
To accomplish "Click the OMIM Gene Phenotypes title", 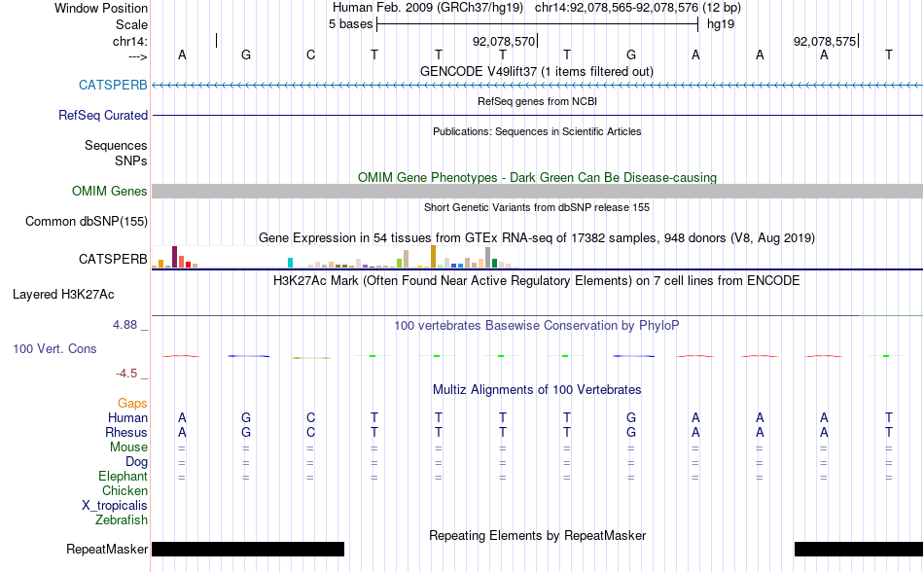I will coord(537,177).
